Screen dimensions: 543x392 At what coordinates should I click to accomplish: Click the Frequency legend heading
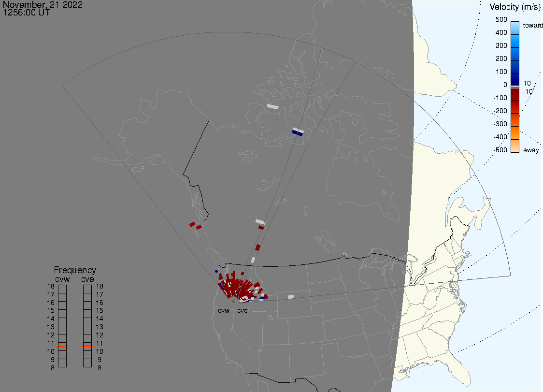point(75,270)
